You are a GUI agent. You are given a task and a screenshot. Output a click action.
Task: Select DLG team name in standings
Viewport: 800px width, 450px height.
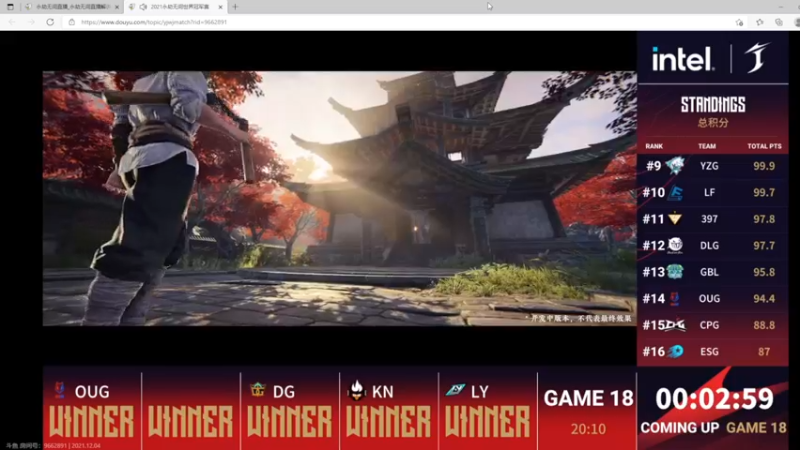click(709, 245)
